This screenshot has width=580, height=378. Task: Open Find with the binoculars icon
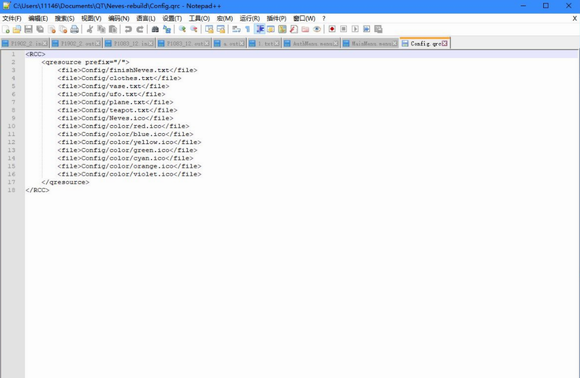pyautogui.click(x=155, y=29)
